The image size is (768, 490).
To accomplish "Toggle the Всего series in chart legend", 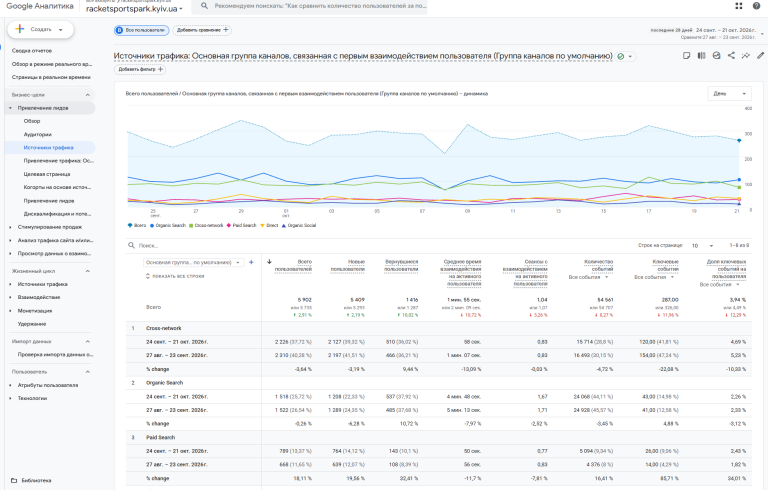I will [x=137, y=225].
